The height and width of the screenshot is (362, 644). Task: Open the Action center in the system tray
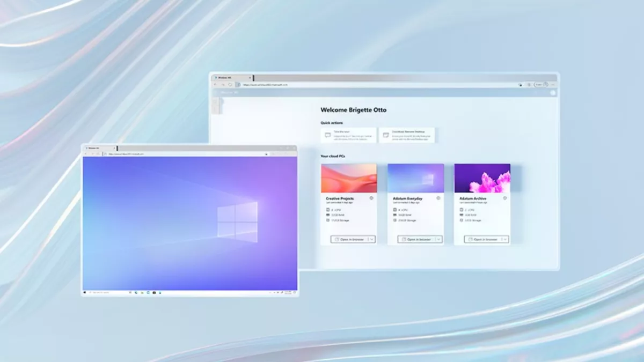tap(294, 292)
